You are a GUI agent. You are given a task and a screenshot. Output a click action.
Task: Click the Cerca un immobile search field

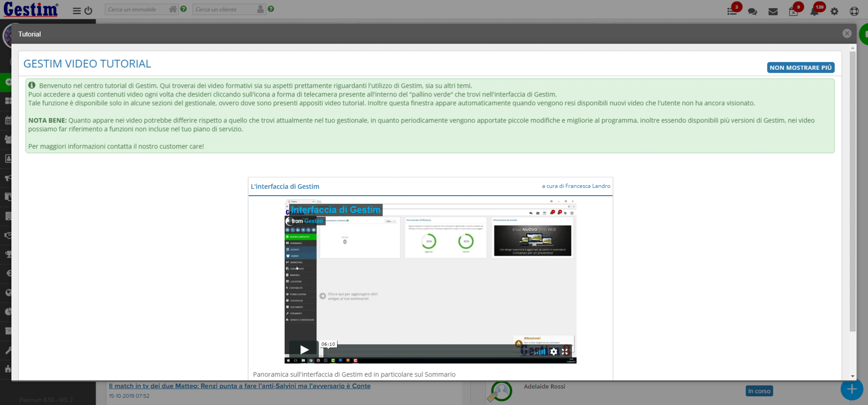point(137,10)
